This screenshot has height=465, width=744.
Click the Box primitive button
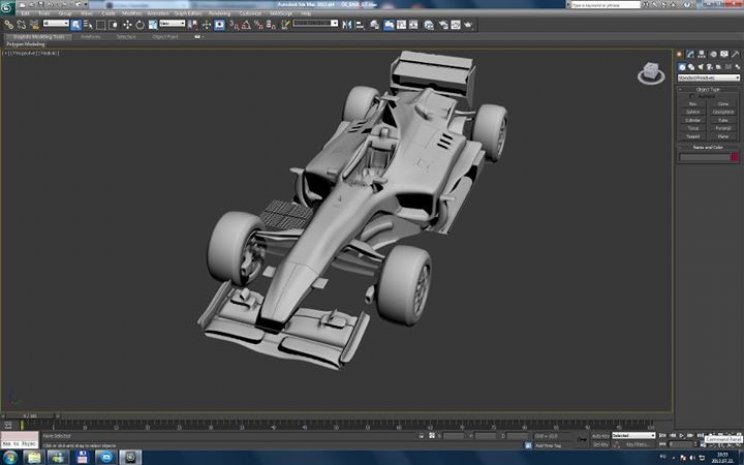693,104
